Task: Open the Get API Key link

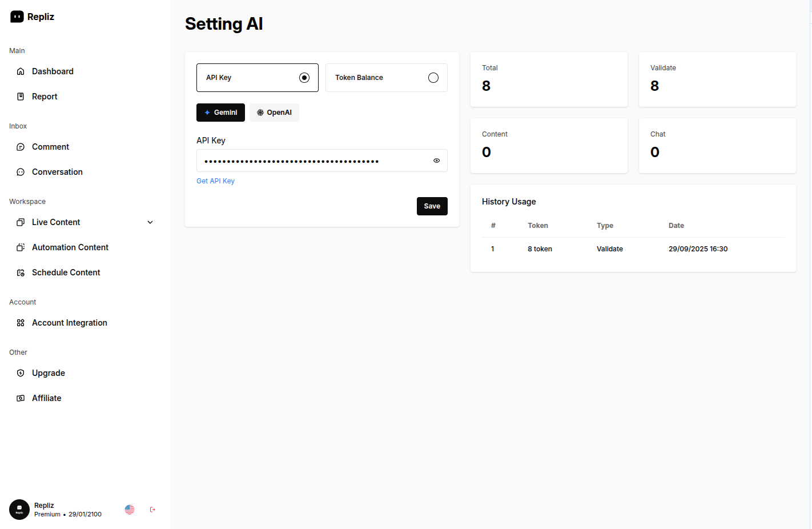Action: pyautogui.click(x=215, y=181)
